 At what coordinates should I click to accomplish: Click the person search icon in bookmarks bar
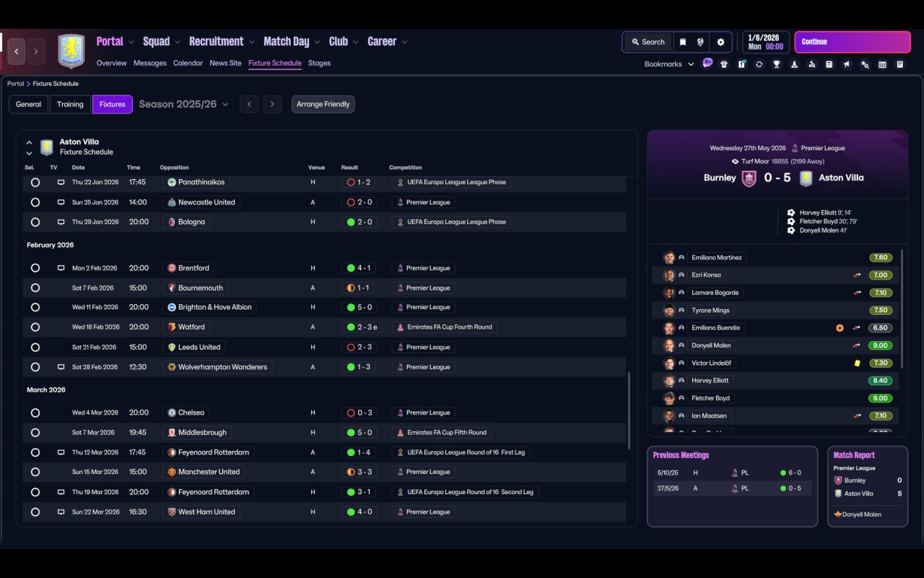(x=812, y=64)
